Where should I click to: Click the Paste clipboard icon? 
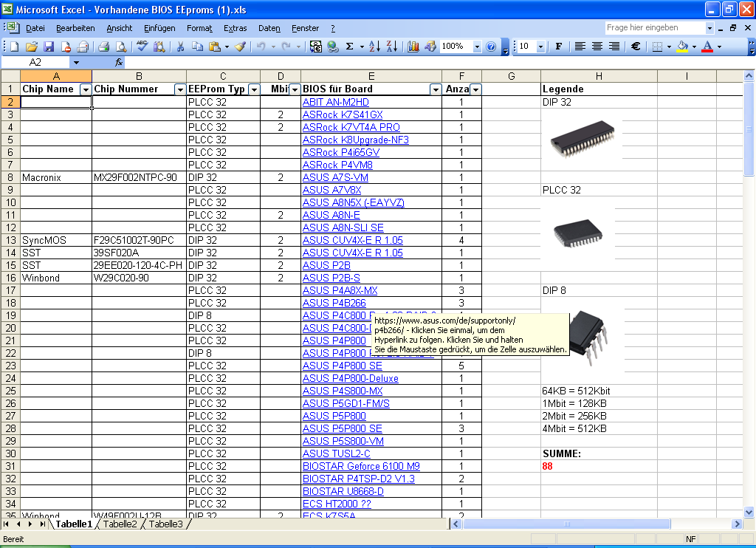(215, 47)
